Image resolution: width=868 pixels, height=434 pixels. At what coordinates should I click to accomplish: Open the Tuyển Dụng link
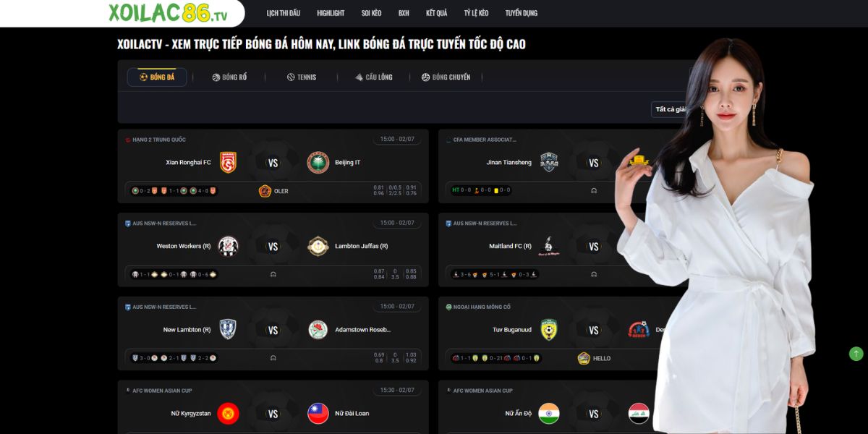[x=522, y=13]
